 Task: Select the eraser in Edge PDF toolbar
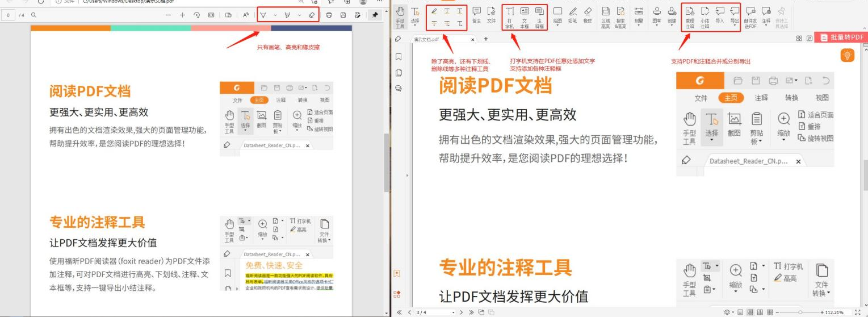click(x=312, y=15)
